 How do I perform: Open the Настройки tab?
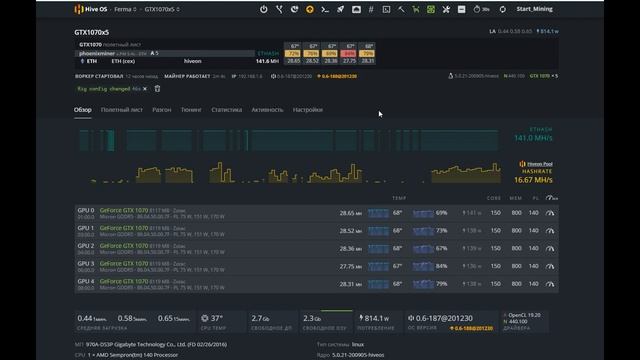coord(308,109)
